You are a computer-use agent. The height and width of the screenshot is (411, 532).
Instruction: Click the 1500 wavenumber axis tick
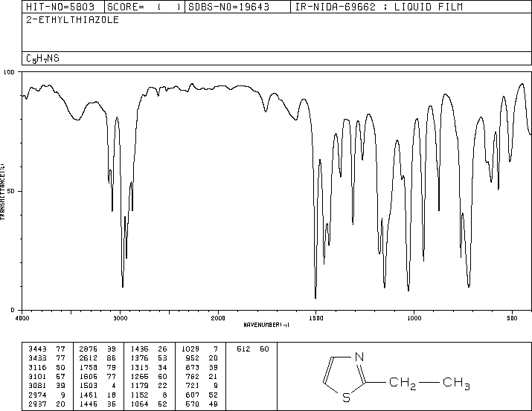click(316, 318)
